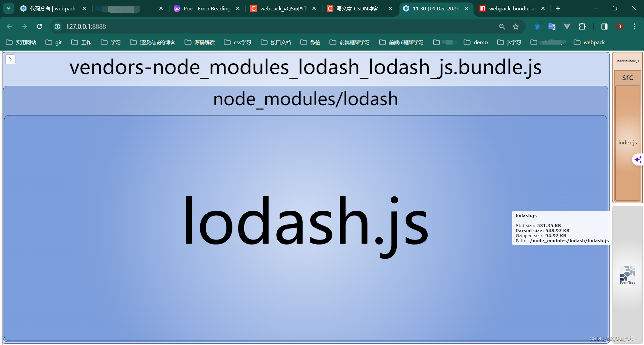Image resolution: width=644 pixels, height=345 pixels.
Task: Select the src folder block
Action: 628,77
